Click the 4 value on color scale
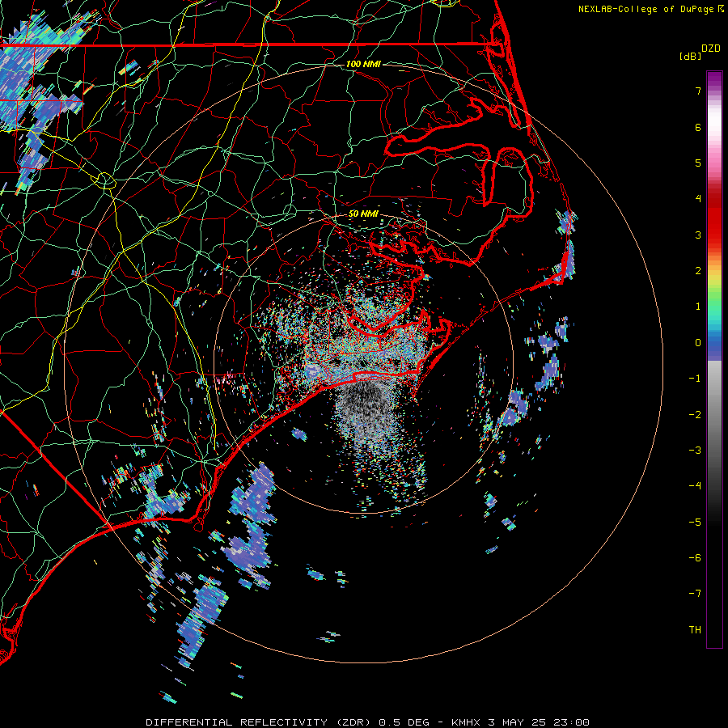728x728 pixels. (x=698, y=199)
